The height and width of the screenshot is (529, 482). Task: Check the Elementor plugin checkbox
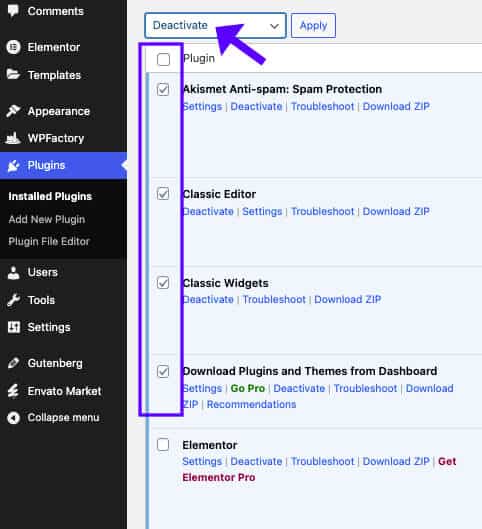coord(163,444)
